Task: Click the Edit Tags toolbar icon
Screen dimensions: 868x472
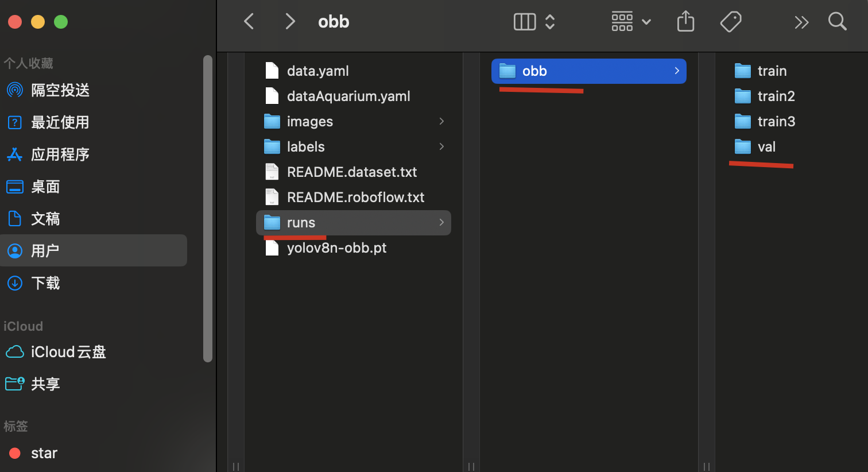Action: click(x=731, y=22)
